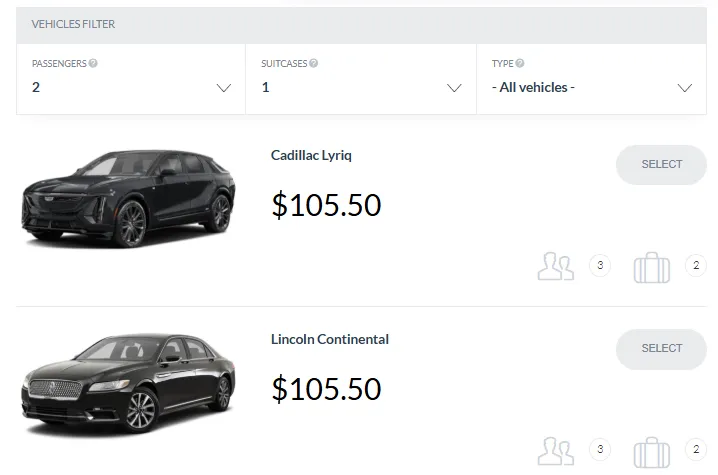Click the Lincoln Continental passengers icon

click(x=556, y=450)
